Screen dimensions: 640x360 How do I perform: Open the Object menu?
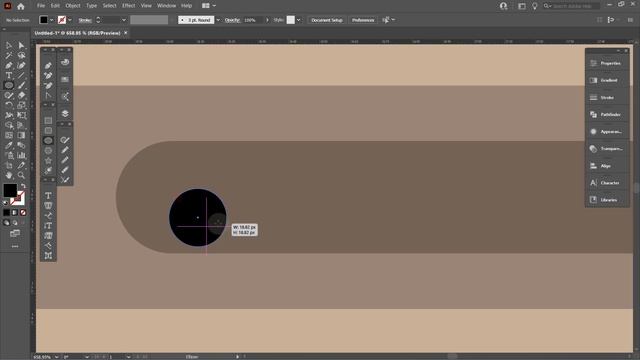73,6
